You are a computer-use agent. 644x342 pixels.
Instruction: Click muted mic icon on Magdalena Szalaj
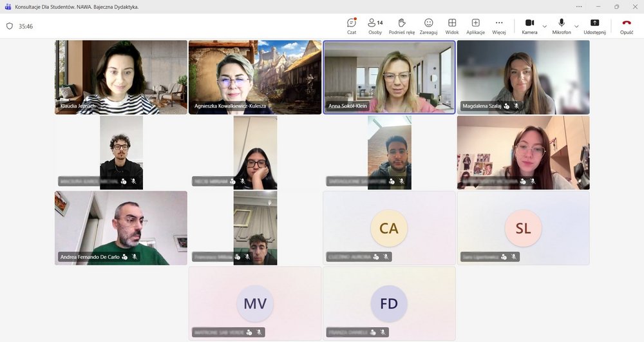[516, 106]
